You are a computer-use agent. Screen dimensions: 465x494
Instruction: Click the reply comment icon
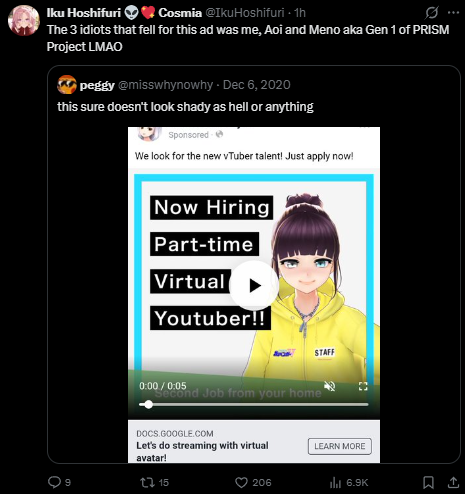[54, 482]
